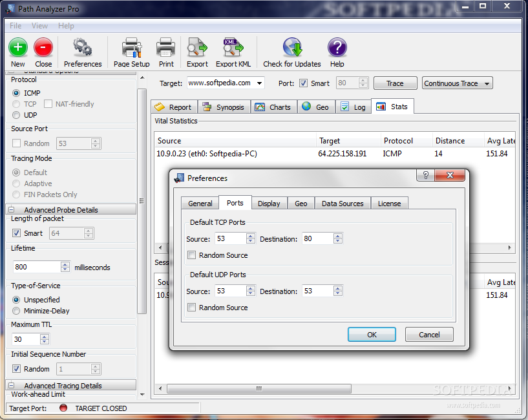This screenshot has width=528, height=420.
Task: Click the Charts tab icon
Action: [260, 107]
